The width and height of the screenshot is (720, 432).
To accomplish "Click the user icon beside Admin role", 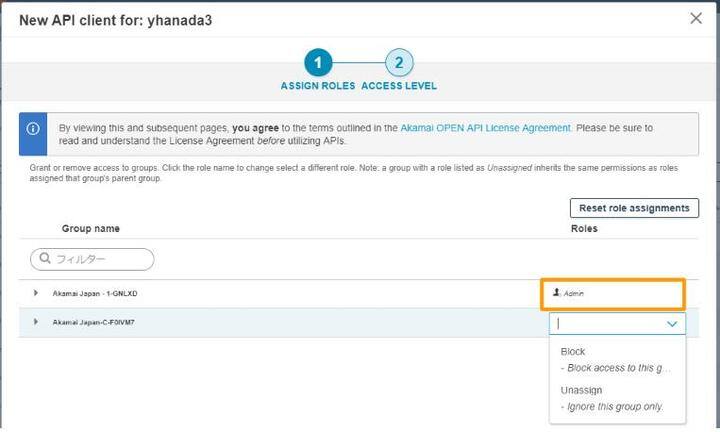I will [557, 292].
